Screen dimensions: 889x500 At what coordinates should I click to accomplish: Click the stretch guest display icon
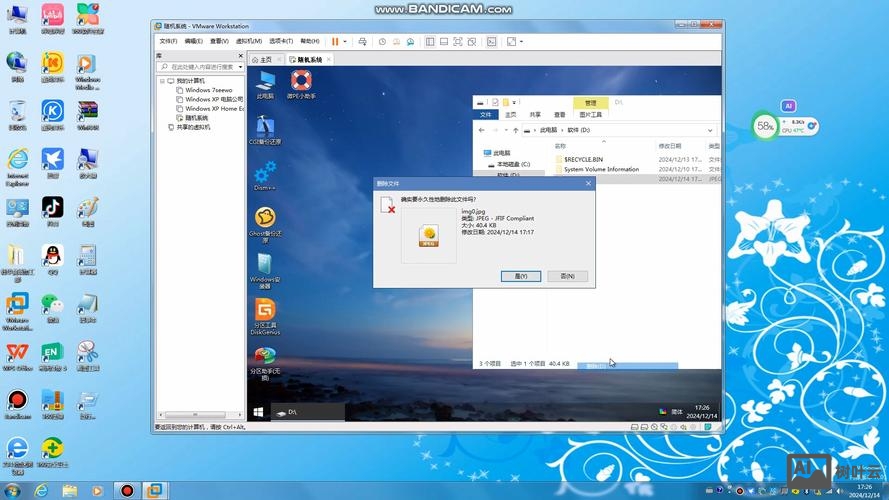pos(511,41)
